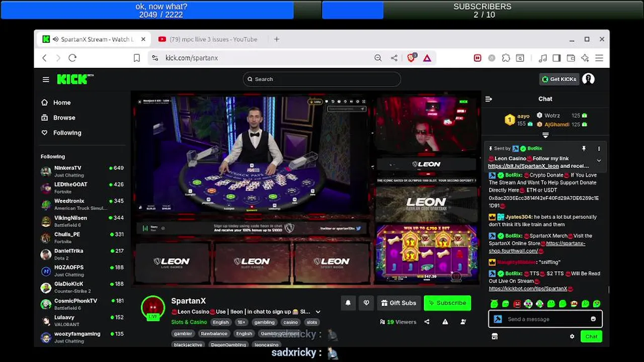Click the Send a message field
644x362 pixels.
[x=545, y=319]
